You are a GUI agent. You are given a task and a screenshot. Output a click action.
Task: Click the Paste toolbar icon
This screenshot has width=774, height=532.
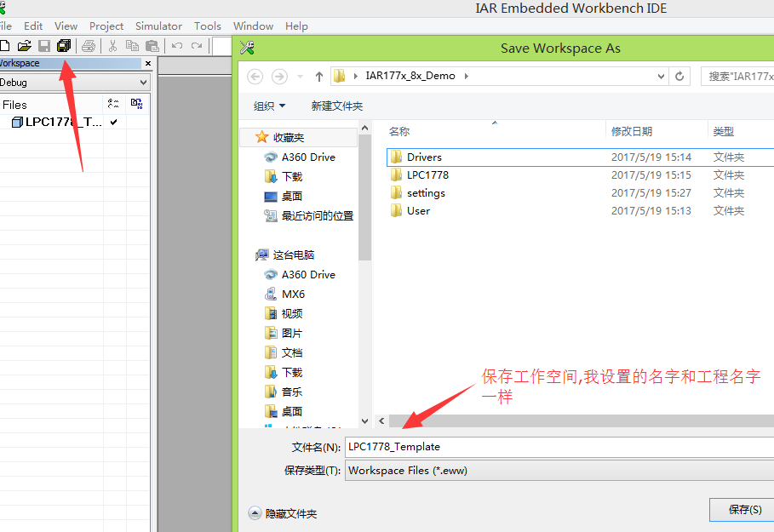pyautogui.click(x=152, y=46)
